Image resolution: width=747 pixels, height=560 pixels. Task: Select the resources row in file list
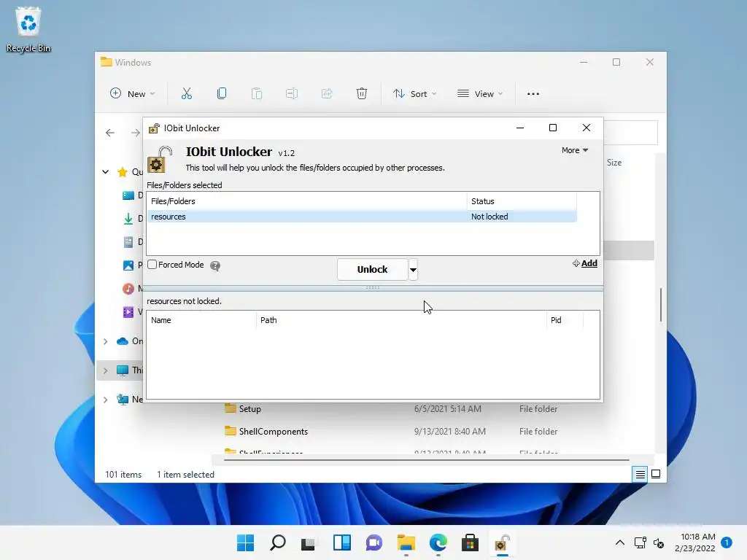tap(362, 217)
